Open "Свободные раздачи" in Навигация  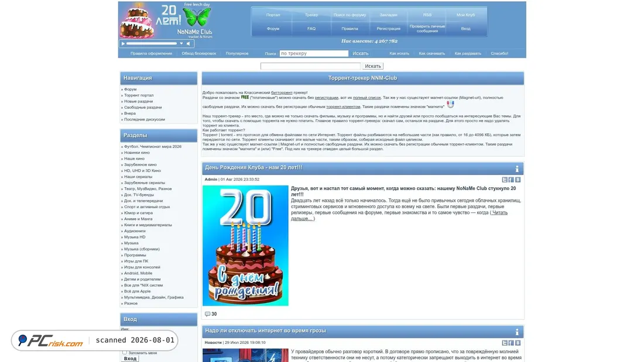tap(143, 108)
